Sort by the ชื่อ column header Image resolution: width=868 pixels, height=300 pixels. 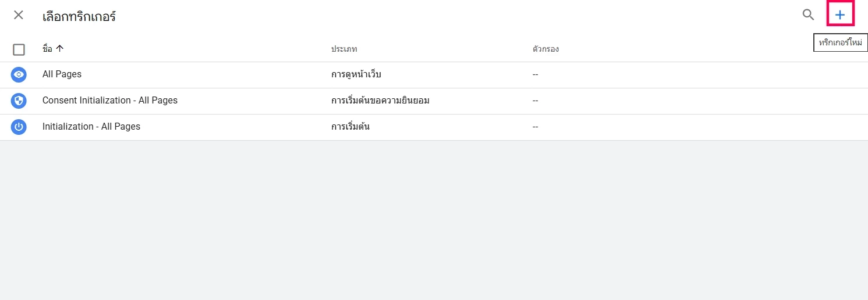tap(47, 49)
